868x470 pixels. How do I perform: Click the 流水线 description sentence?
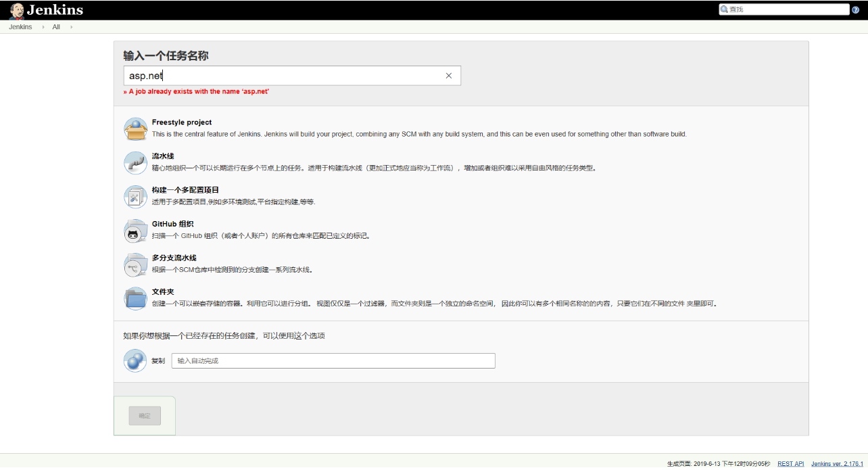coord(375,168)
